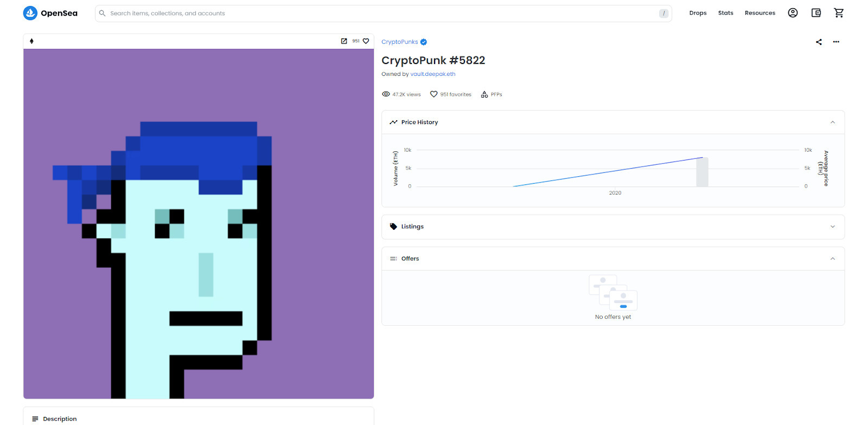Open the account profile icon
The width and height of the screenshot is (868, 425).
793,13
